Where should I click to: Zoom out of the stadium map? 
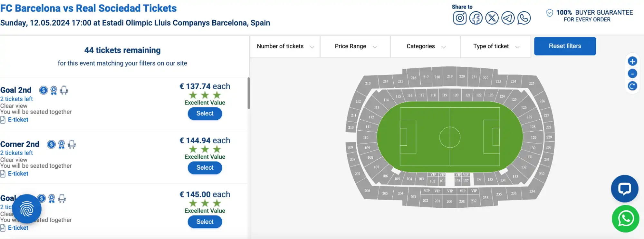[x=632, y=74]
